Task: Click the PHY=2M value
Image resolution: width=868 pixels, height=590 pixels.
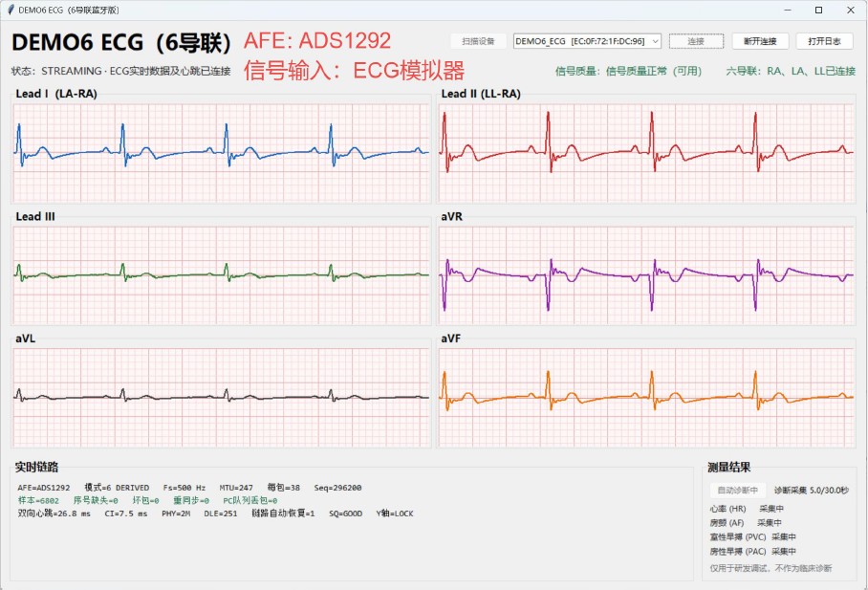Action: 176,514
